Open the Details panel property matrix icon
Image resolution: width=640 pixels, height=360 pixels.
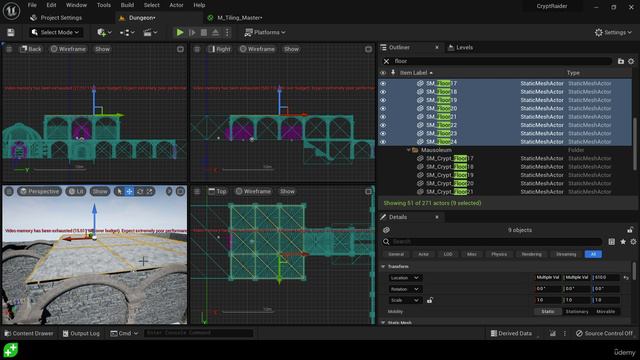point(611,242)
